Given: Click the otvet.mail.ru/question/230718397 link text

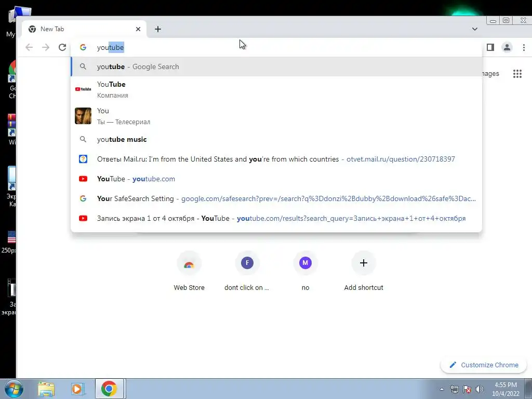Looking at the screenshot, I should 401,159.
